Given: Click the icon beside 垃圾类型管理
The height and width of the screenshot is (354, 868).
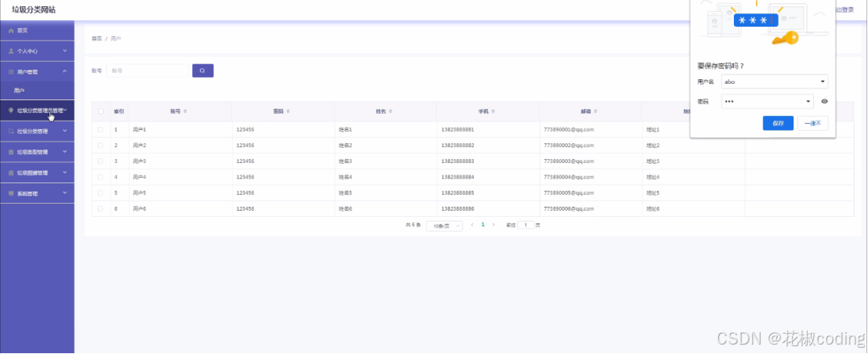Looking at the screenshot, I should pyautogui.click(x=11, y=152).
